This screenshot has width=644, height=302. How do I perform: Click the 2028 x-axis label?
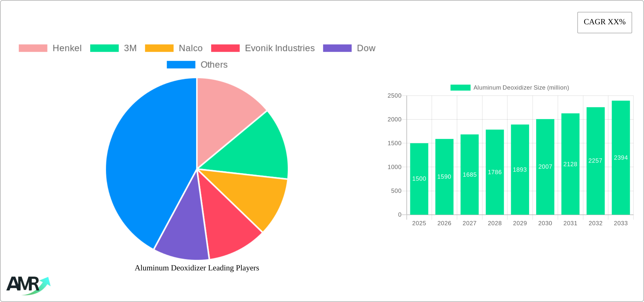pos(495,223)
